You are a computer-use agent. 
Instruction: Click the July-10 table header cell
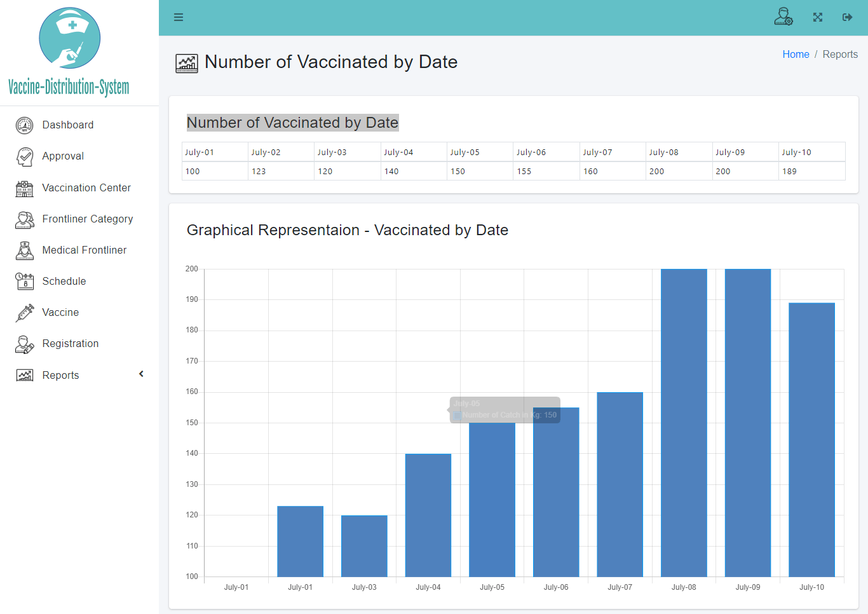coord(812,152)
